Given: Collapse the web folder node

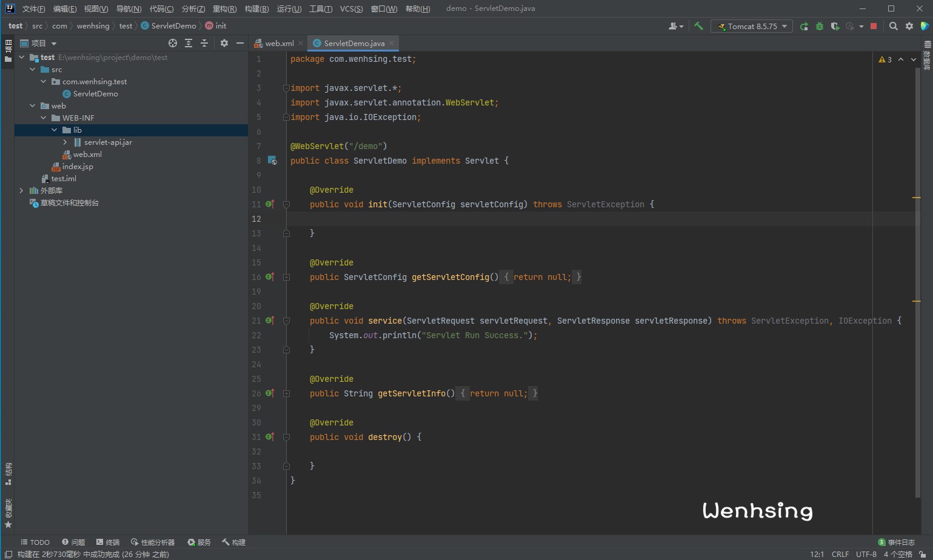Looking at the screenshot, I should [x=32, y=105].
